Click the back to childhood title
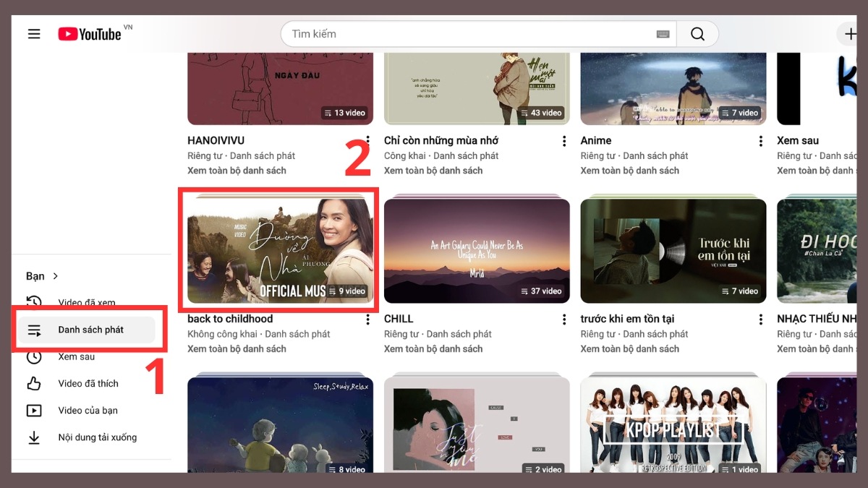Screen dimensions: 868x488 tap(230, 319)
